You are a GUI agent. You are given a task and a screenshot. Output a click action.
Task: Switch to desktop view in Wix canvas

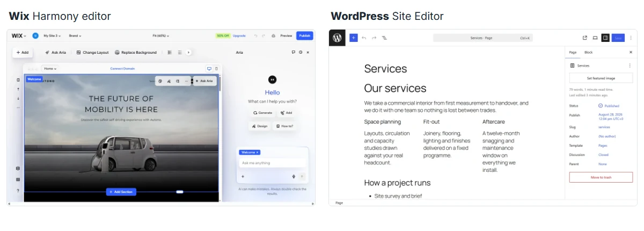click(209, 69)
